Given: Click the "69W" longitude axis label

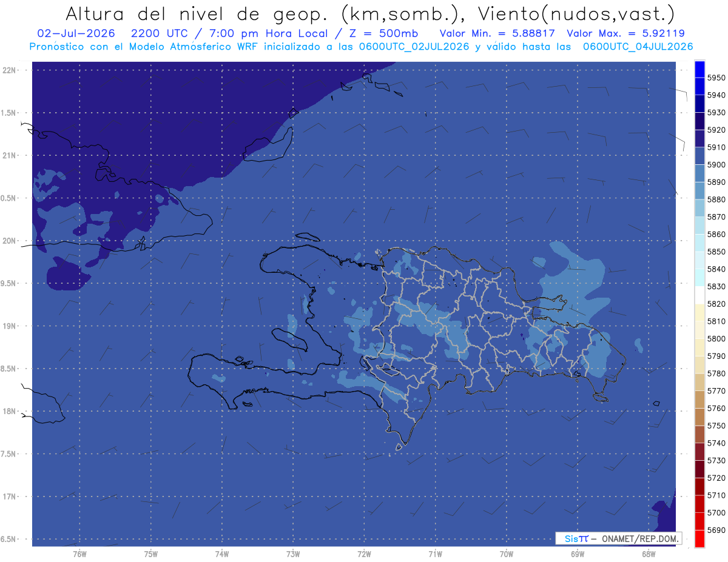Looking at the screenshot, I should (578, 554).
